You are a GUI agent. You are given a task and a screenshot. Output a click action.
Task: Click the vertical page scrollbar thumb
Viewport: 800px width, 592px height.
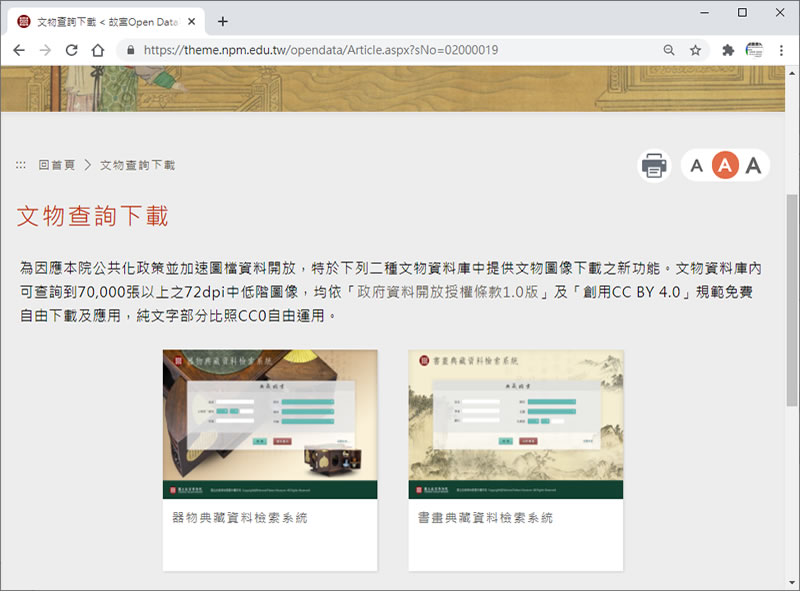pos(792,300)
